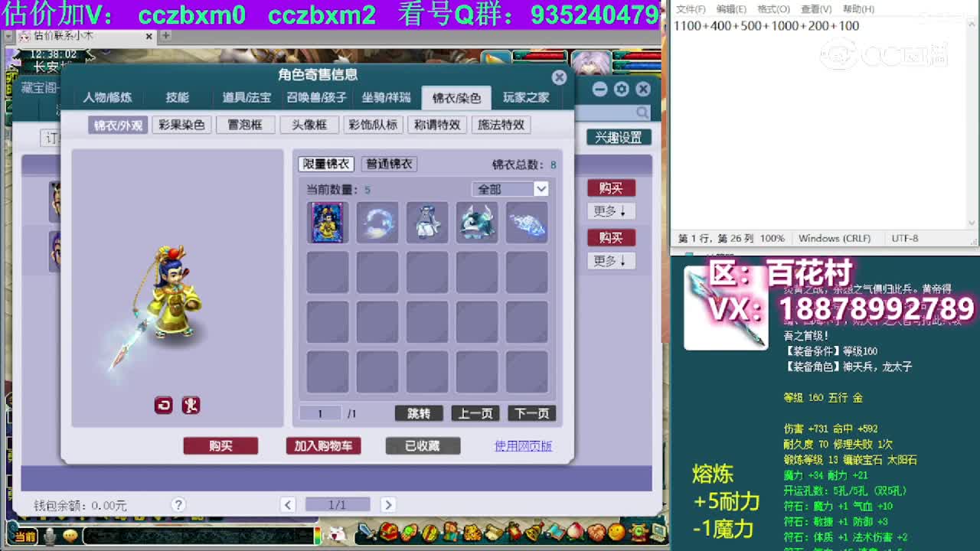The width and height of the screenshot is (980, 551).
Task: Click 兴趣设置 button in background window
Action: coord(619,138)
